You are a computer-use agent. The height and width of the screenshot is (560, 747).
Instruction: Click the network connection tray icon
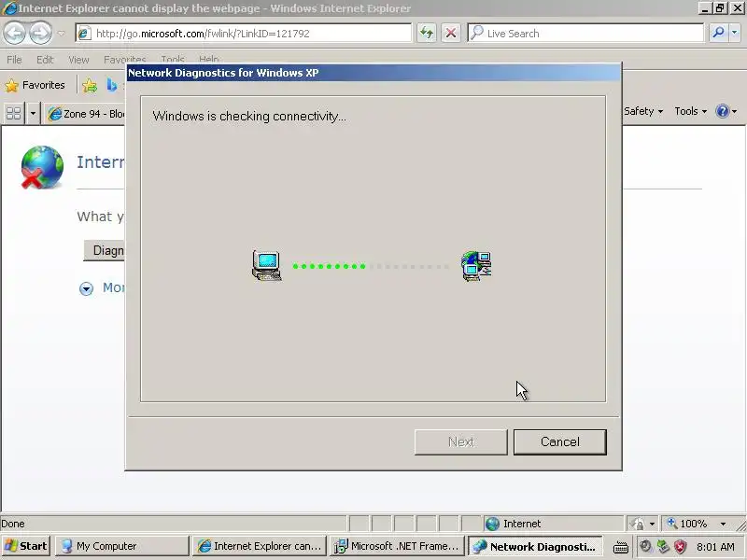(x=663, y=546)
